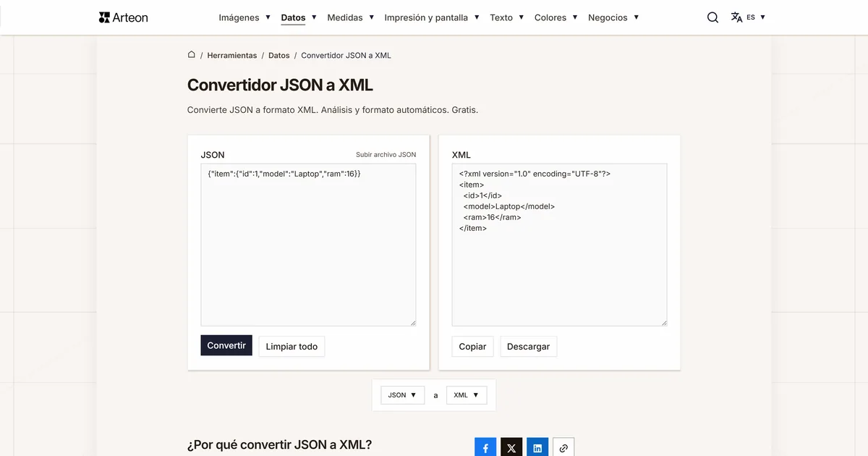Click the Arteon logo
Image resolution: width=868 pixels, height=456 pixels.
pos(123,17)
